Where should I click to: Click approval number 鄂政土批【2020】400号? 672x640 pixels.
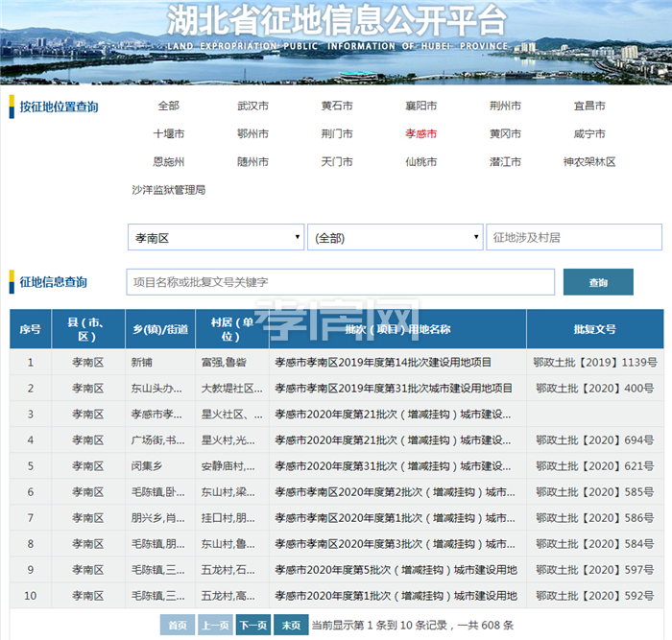595,389
